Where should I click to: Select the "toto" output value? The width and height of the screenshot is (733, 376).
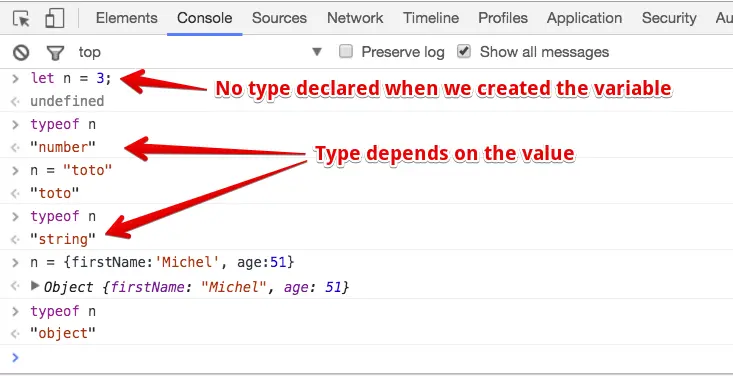click(x=55, y=193)
